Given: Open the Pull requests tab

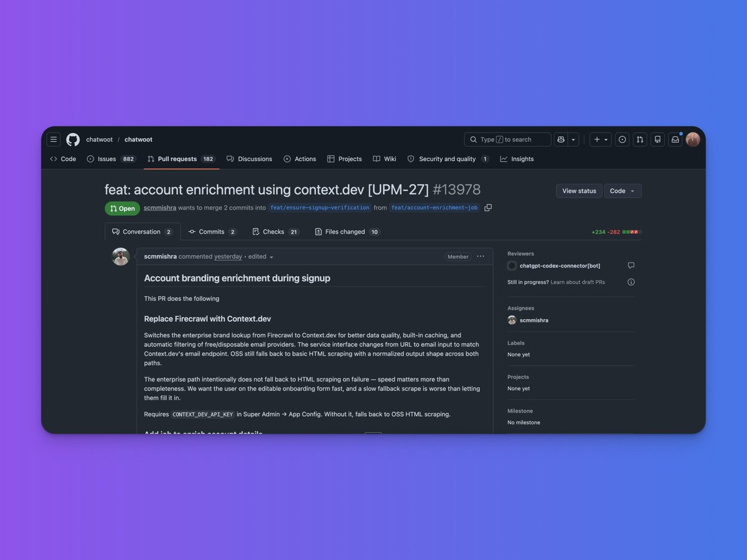Looking at the screenshot, I should point(182,159).
